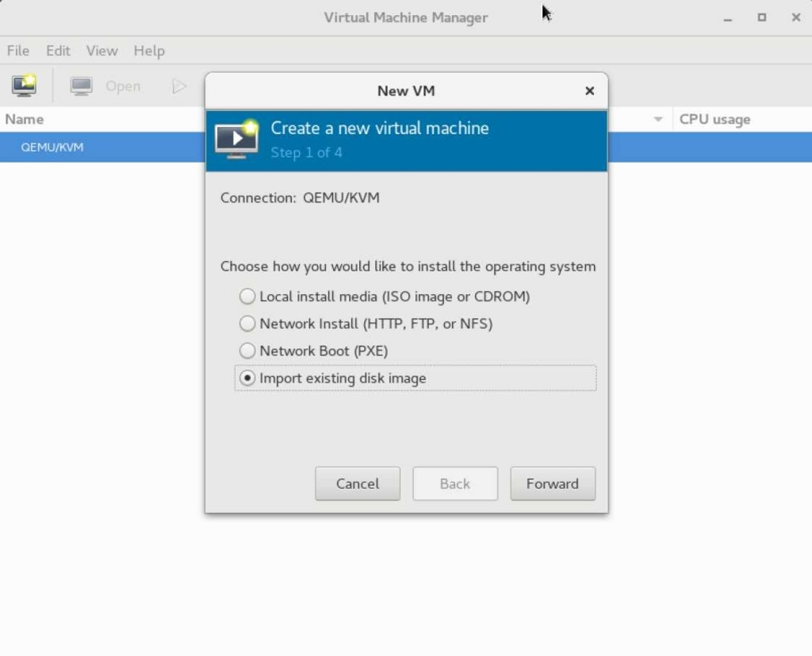Click the Open console monitor icon
The image size is (812, 656).
(x=82, y=86)
